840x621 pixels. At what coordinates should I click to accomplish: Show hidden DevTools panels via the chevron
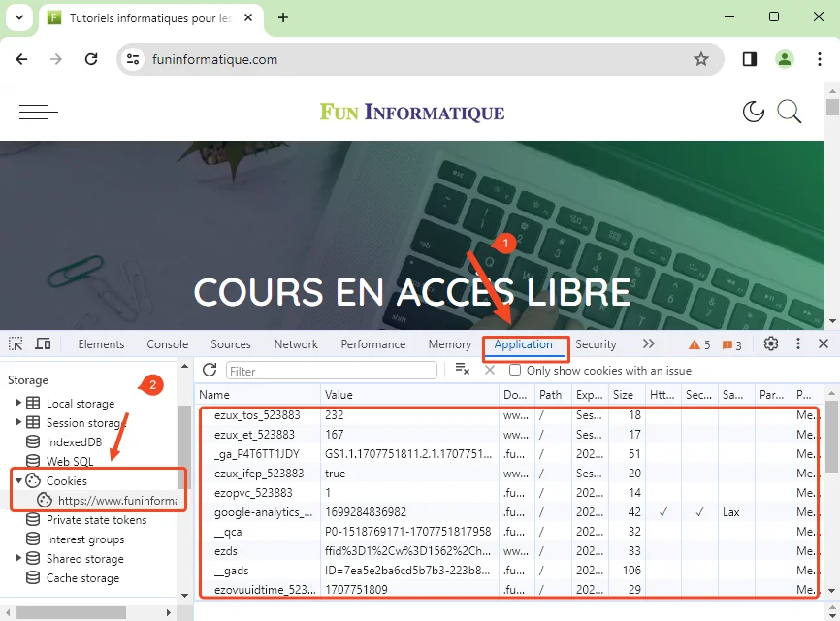[650, 343]
